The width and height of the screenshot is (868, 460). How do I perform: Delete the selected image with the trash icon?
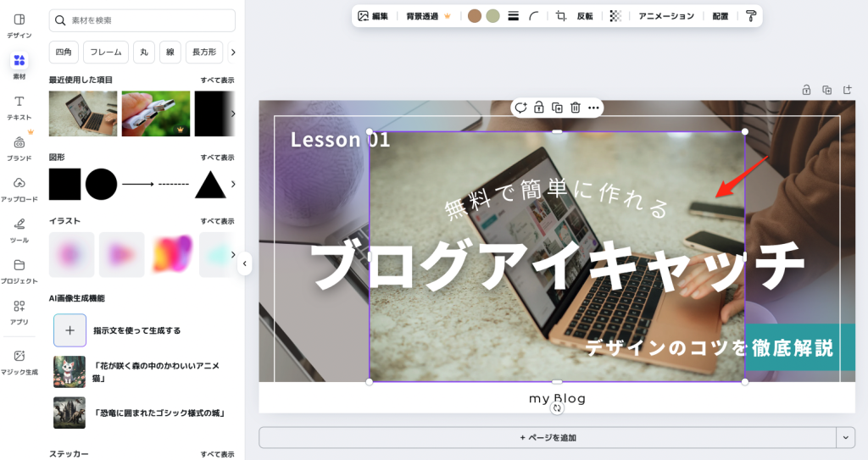576,108
